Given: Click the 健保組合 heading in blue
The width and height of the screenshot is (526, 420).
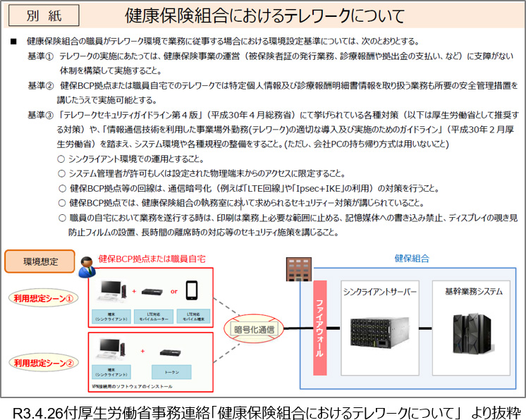Looking at the screenshot, I should click(x=412, y=259).
